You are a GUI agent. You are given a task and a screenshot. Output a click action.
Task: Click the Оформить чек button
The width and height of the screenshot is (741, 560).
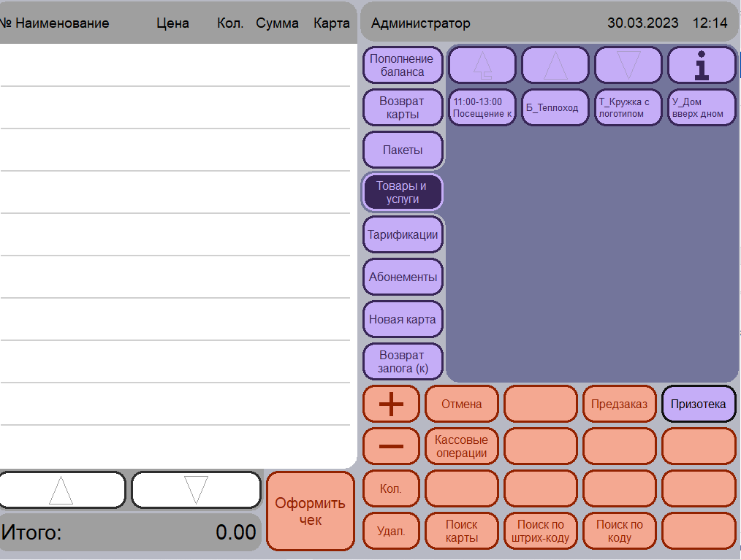click(x=310, y=511)
